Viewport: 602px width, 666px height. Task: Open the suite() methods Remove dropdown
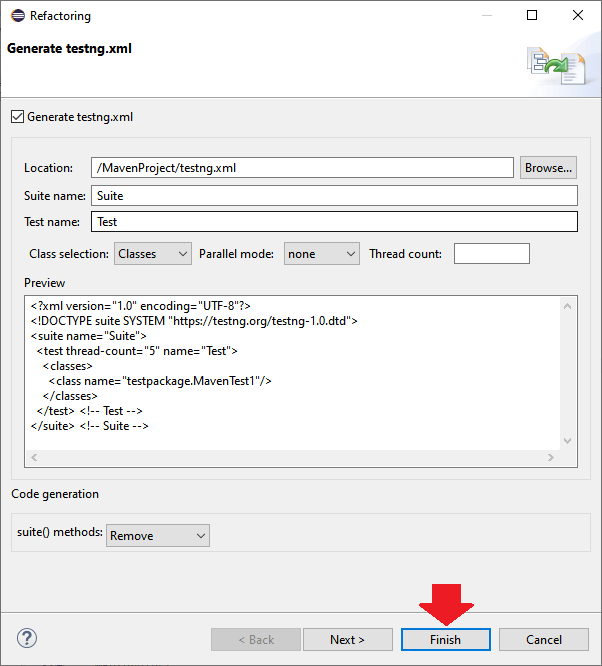pos(158,536)
